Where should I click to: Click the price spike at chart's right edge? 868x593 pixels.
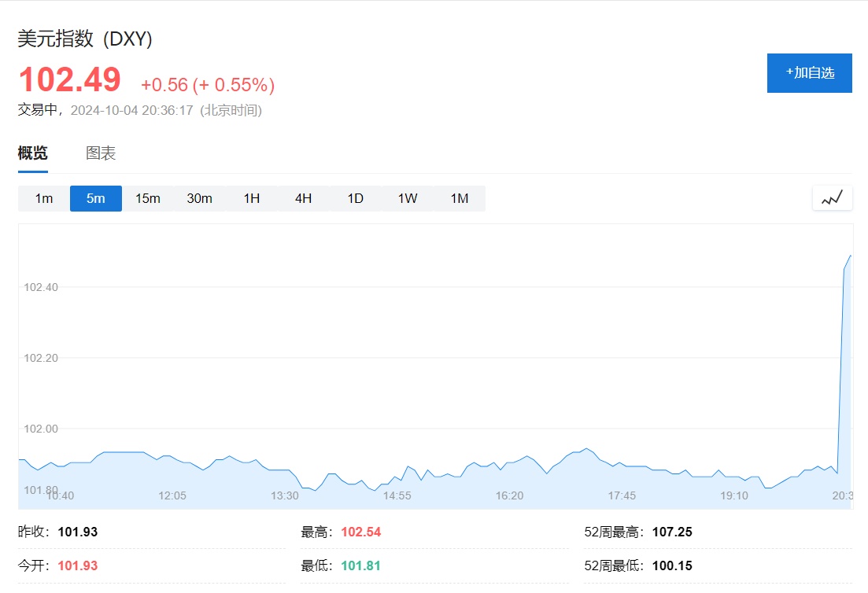(x=848, y=261)
